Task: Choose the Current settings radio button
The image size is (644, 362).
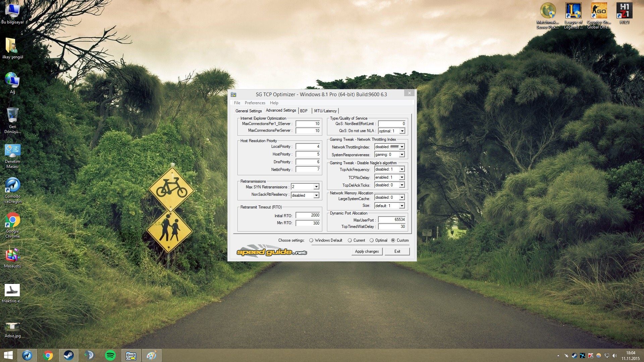Action: click(350, 240)
